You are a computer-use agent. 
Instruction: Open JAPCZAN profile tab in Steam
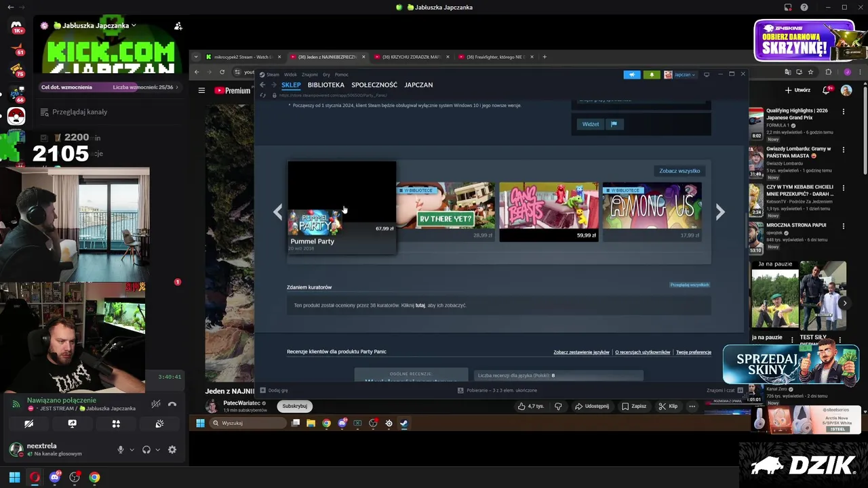pyautogui.click(x=418, y=85)
